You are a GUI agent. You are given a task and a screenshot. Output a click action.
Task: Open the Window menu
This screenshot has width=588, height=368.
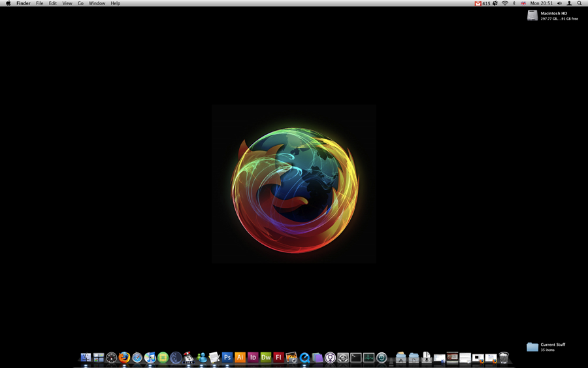[x=97, y=3]
